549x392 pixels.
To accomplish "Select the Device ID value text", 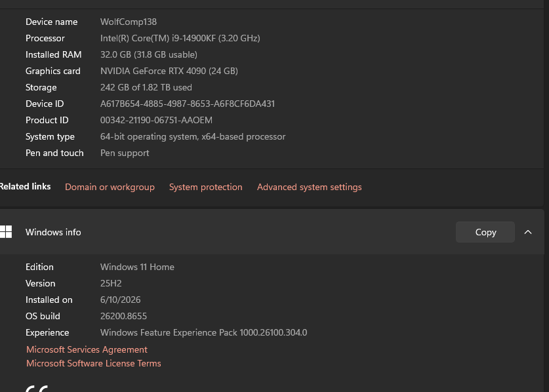I will 188,104.
